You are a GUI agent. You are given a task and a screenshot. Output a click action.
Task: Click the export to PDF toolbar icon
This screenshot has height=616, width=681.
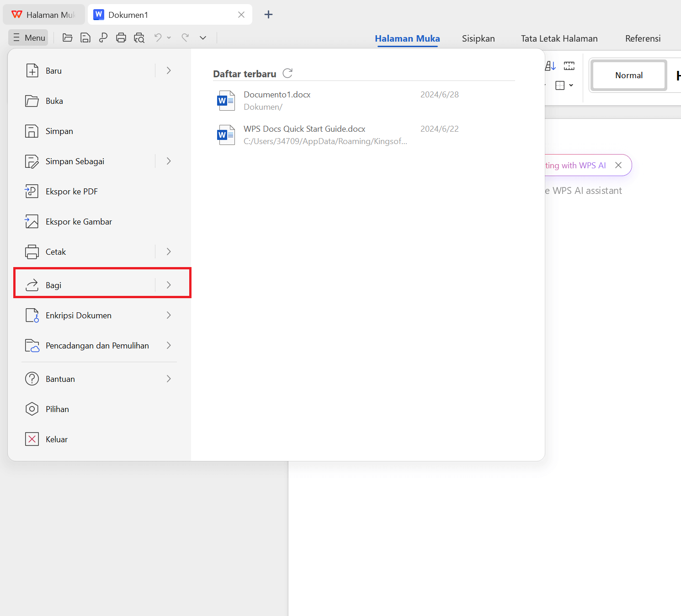(103, 38)
